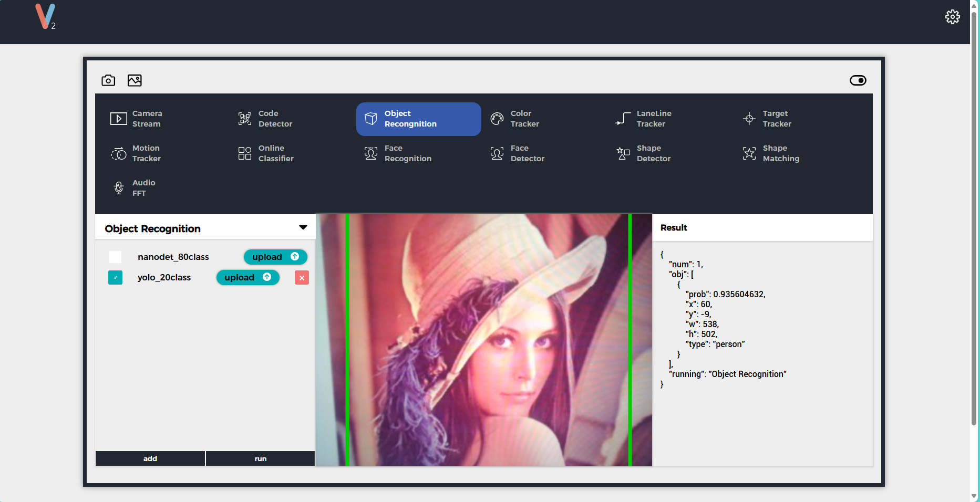
Task: Select Face Detector label
Action: click(527, 153)
